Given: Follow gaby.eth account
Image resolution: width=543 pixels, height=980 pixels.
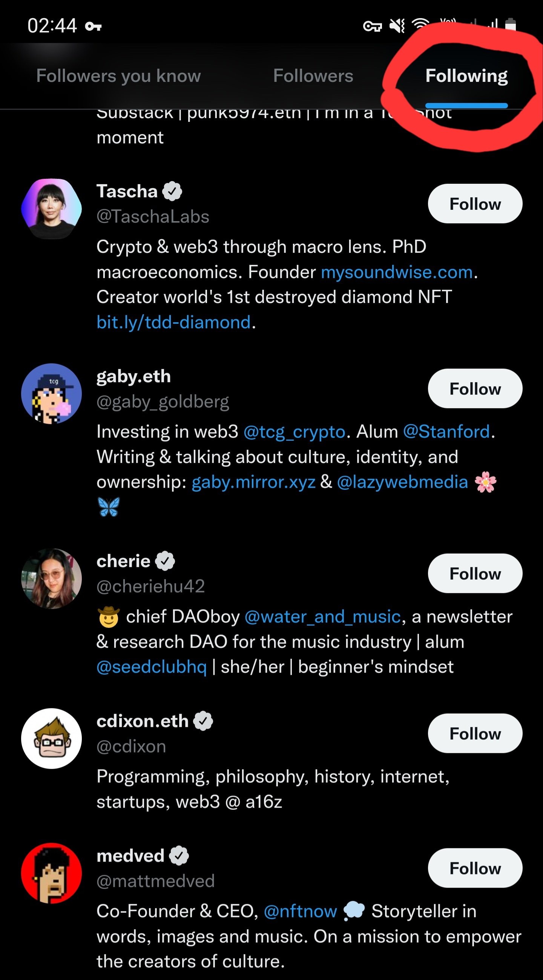Looking at the screenshot, I should [x=475, y=388].
